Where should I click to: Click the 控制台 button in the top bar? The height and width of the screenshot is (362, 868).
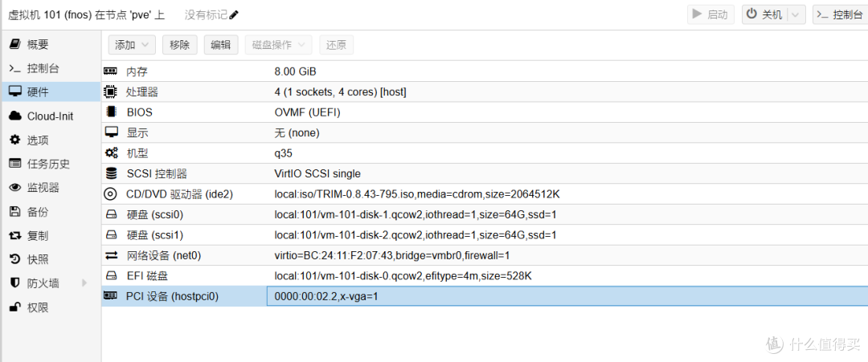839,14
